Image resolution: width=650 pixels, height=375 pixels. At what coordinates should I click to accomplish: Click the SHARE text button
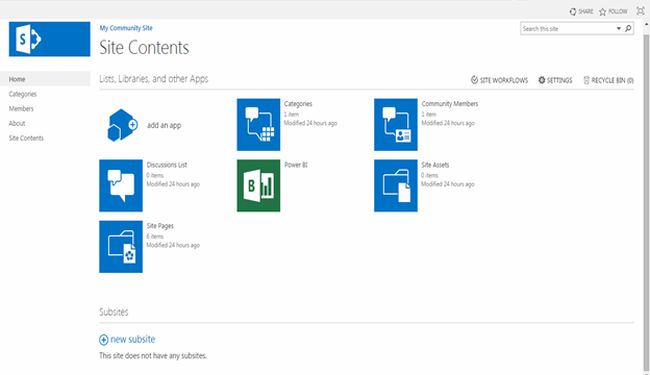[586, 12]
